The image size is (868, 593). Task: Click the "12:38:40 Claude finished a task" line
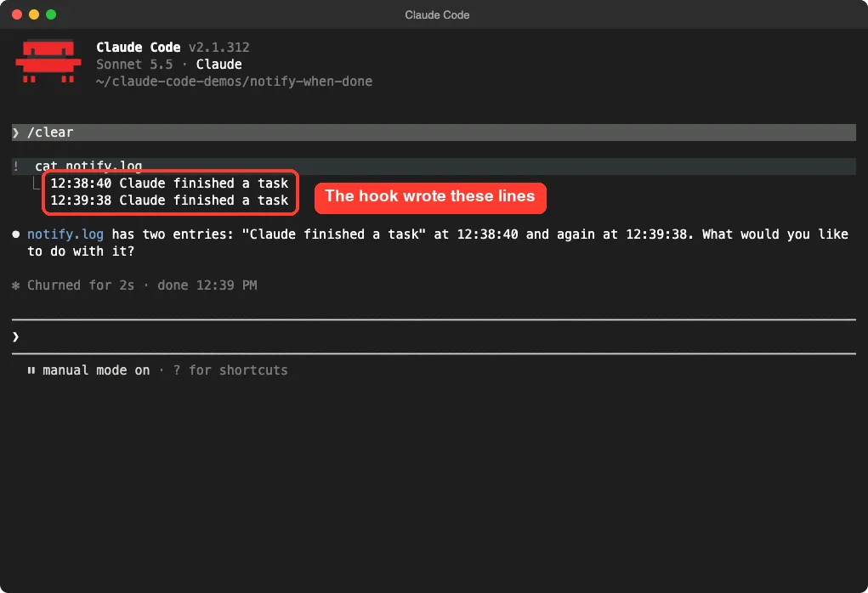169,184
